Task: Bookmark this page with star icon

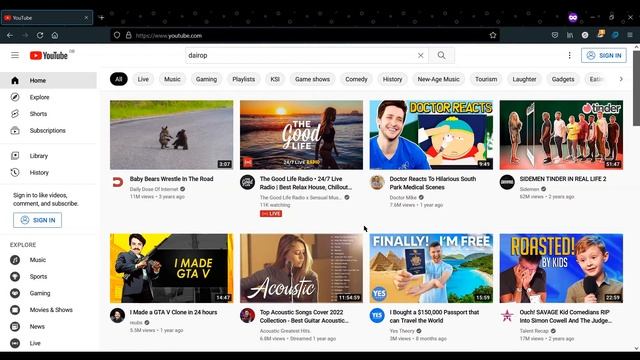Action: pyautogui.click(x=493, y=36)
